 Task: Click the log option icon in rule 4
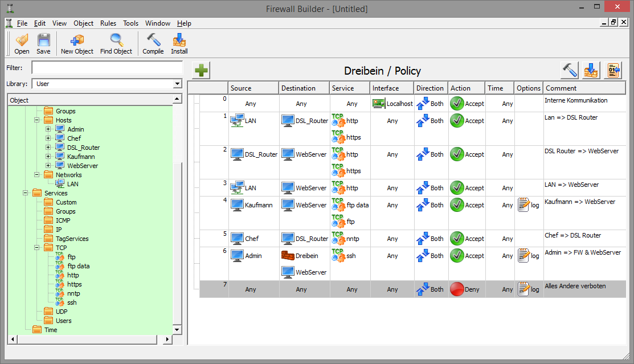point(524,205)
